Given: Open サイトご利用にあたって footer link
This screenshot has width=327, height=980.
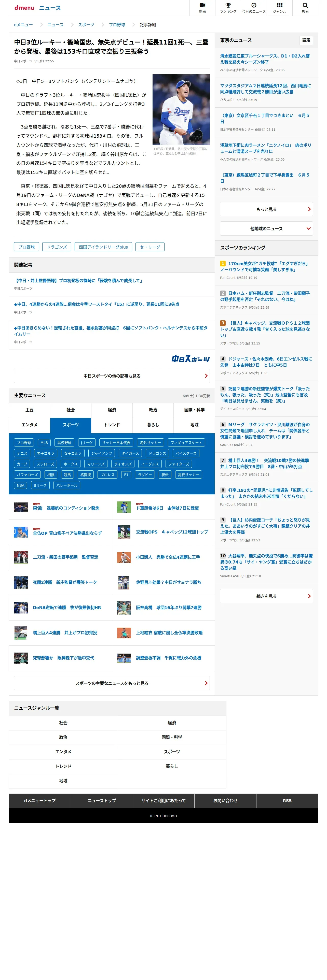Looking at the screenshot, I should point(164,800).
